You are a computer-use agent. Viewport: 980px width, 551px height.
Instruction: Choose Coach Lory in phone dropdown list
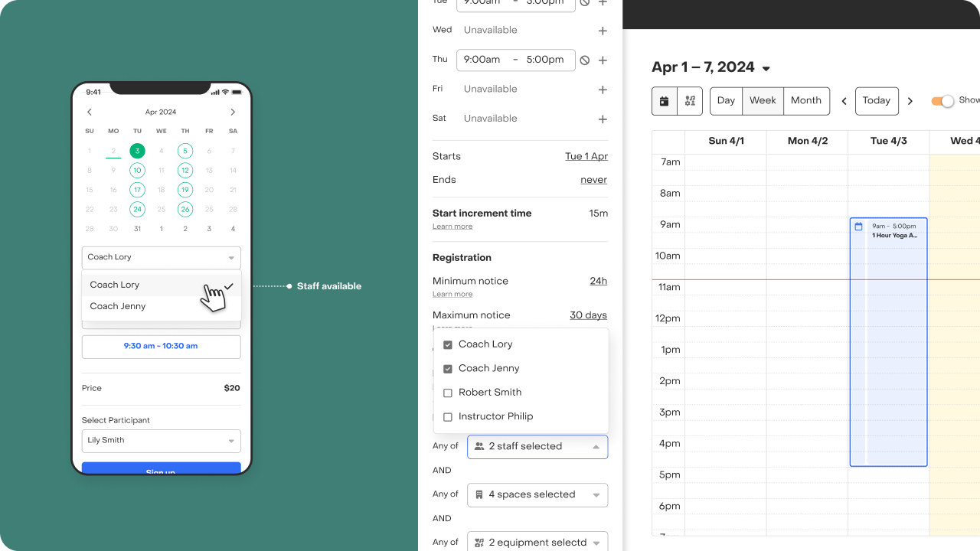coord(162,285)
